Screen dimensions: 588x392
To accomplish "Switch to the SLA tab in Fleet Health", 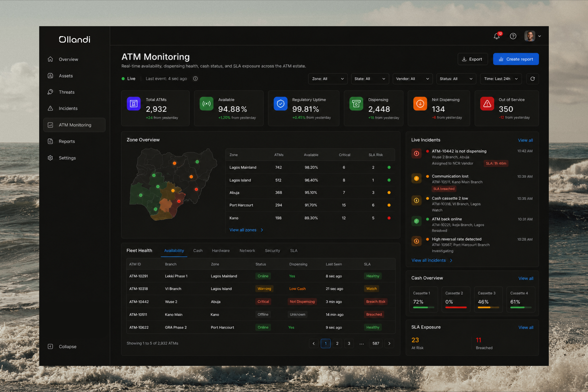I will [294, 251].
